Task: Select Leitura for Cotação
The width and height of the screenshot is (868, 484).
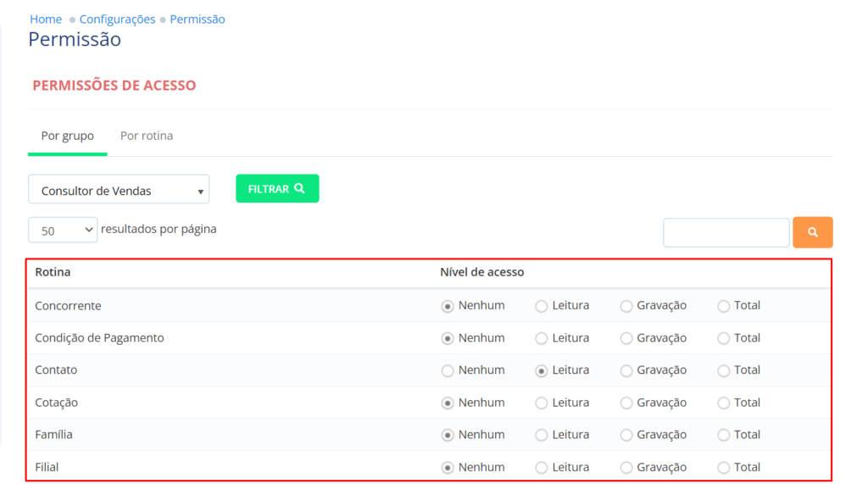Action: click(542, 403)
